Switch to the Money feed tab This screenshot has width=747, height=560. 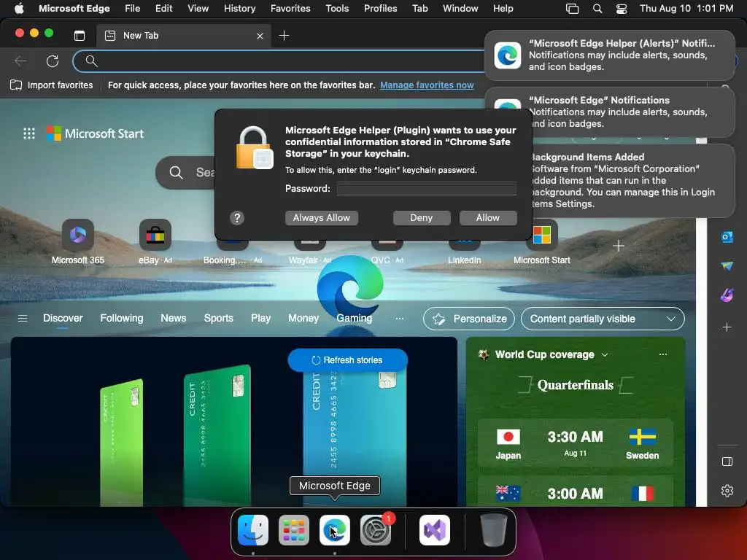(303, 318)
